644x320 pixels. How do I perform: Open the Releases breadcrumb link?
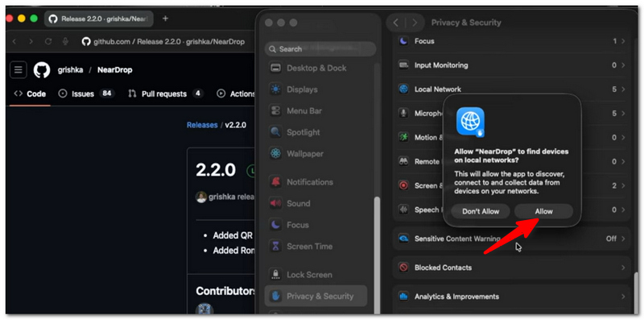pyautogui.click(x=202, y=125)
